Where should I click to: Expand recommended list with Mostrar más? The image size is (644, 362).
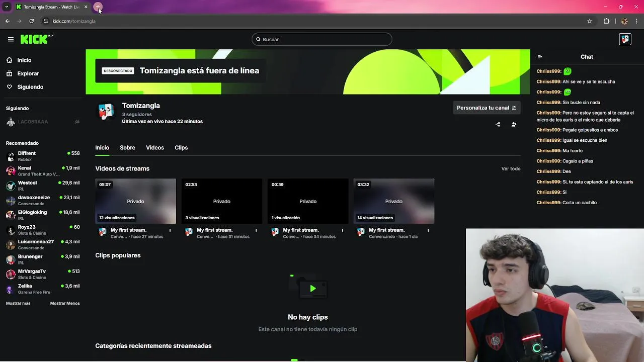(x=18, y=303)
